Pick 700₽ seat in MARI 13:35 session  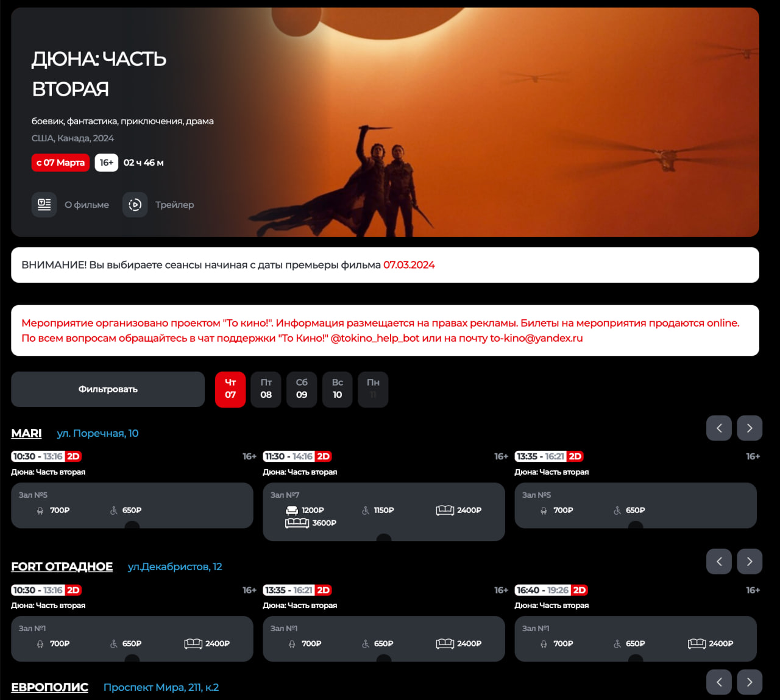557,511
